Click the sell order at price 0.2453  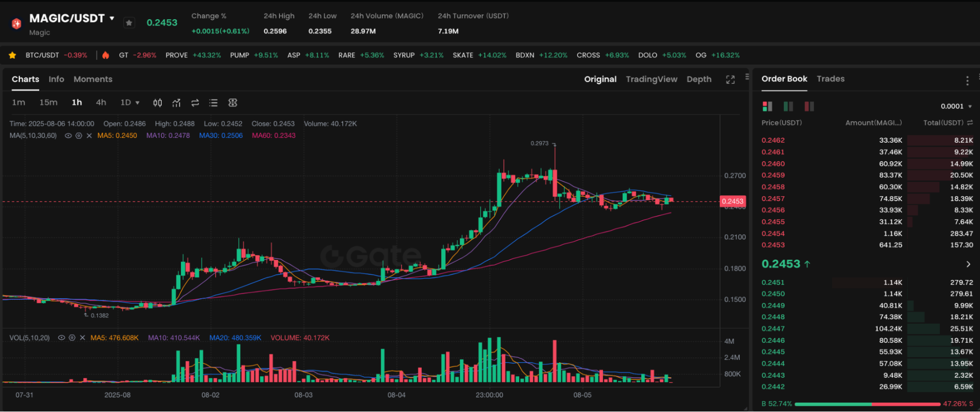click(867, 245)
